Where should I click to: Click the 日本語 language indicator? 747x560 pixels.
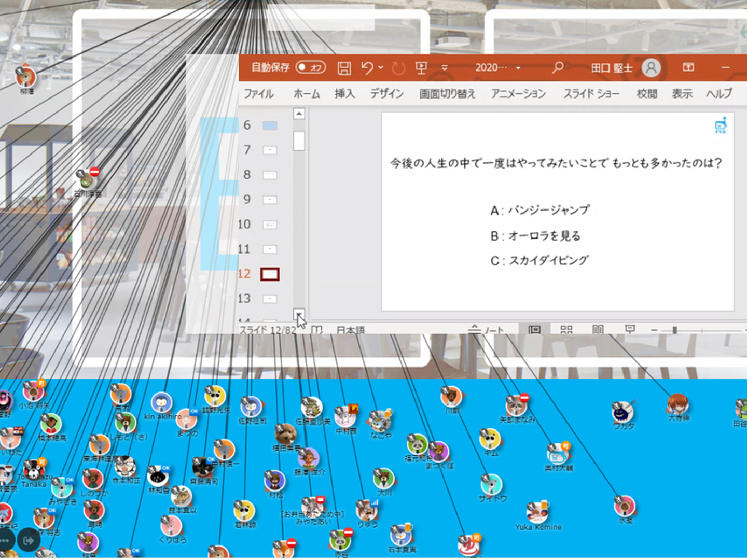pyautogui.click(x=351, y=330)
